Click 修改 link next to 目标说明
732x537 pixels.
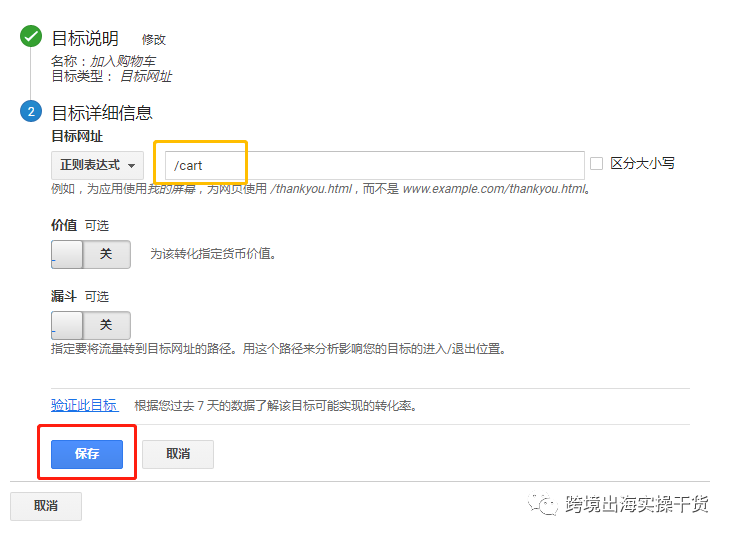(x=154, y=40)
